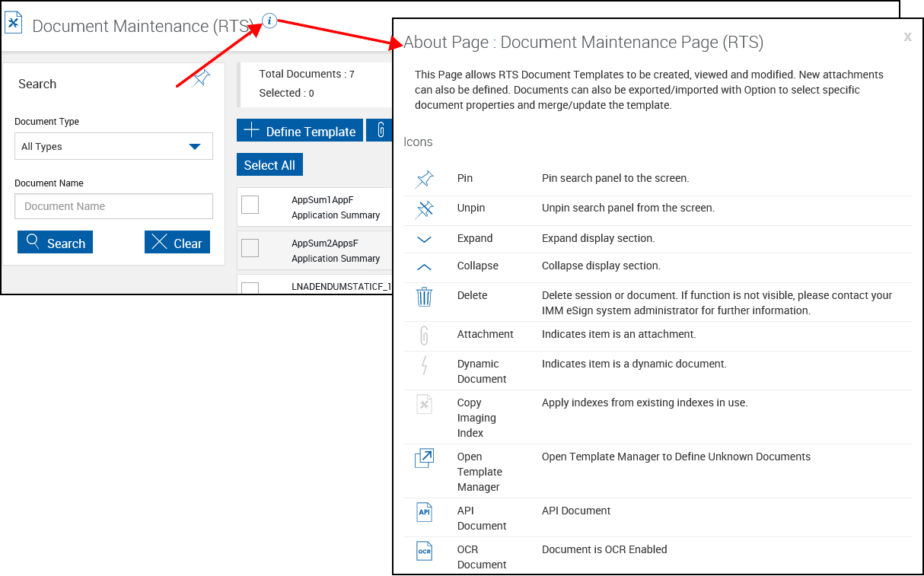Viewport: 924px width, 576px height.
Task: Click the Open Template Manager icon
Action: pos(424,458)
